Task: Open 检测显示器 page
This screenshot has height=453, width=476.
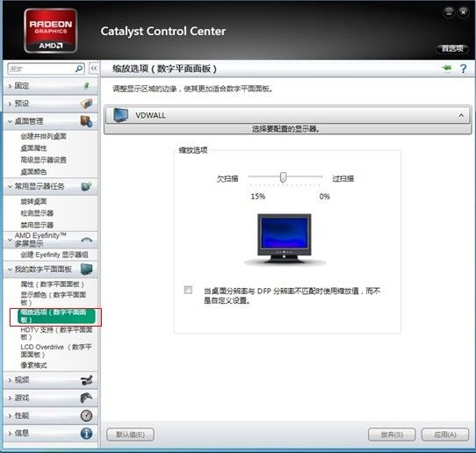Action: point(37,213)
